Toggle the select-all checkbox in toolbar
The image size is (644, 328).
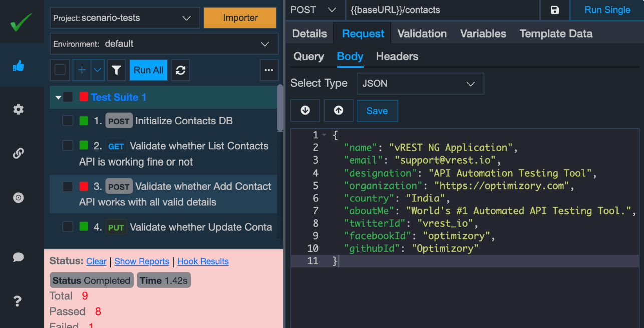tap(60, 70)
